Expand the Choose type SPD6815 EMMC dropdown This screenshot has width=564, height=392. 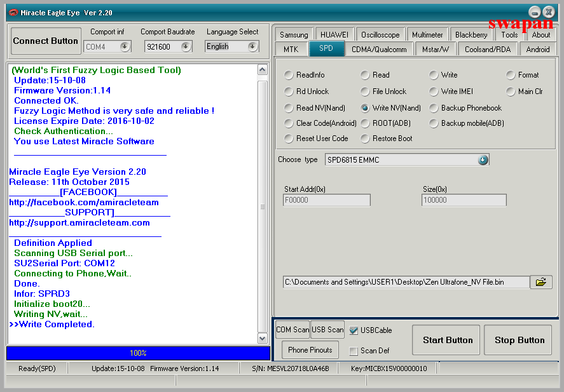point(483,160)
